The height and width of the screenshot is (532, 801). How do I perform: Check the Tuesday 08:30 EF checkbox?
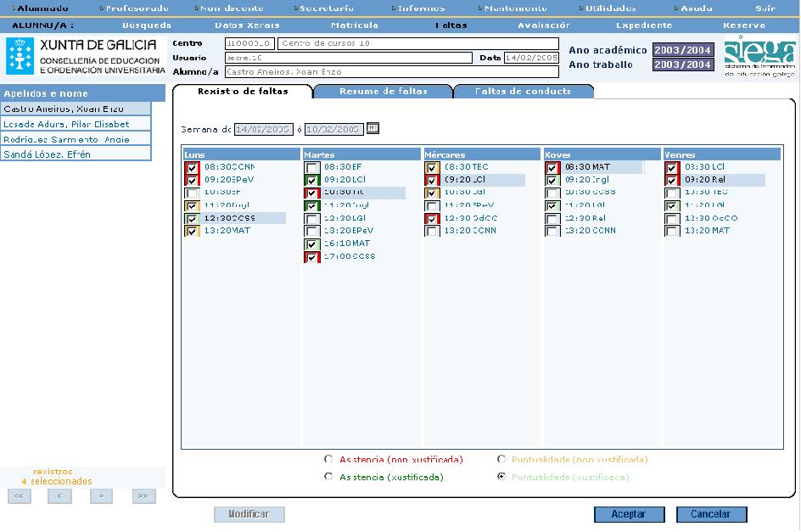click(312, 168)
